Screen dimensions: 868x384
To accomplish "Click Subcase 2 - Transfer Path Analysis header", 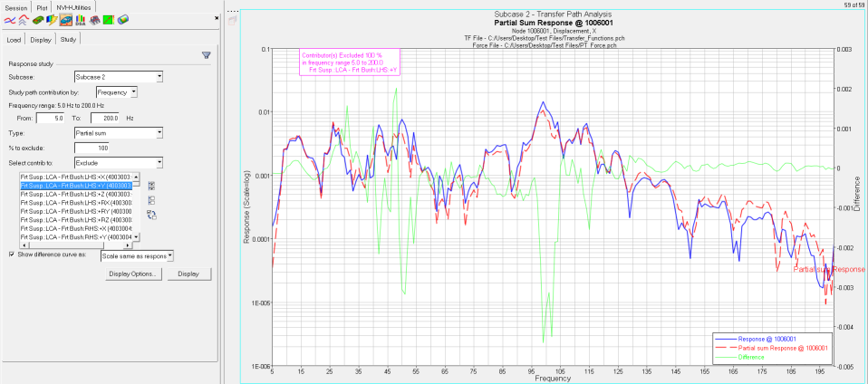I will pos(553,14).
